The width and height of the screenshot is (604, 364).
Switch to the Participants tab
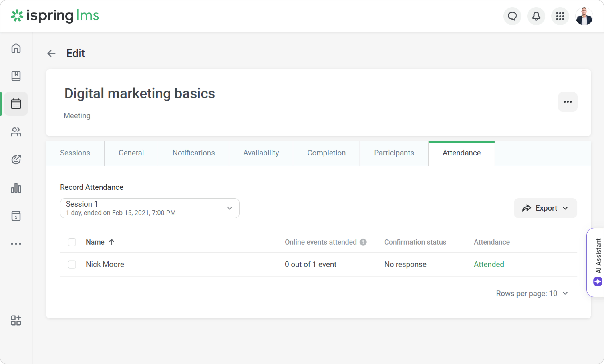point(394,153)
